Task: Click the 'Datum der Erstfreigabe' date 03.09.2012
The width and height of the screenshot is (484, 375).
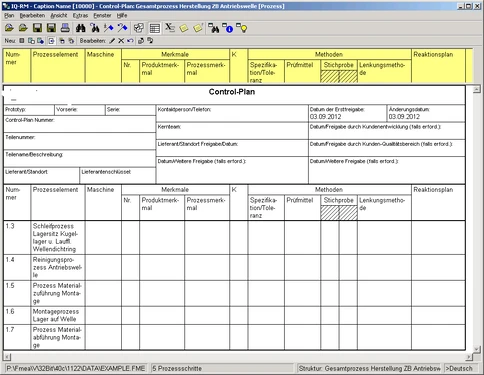Action: (325, 117)
